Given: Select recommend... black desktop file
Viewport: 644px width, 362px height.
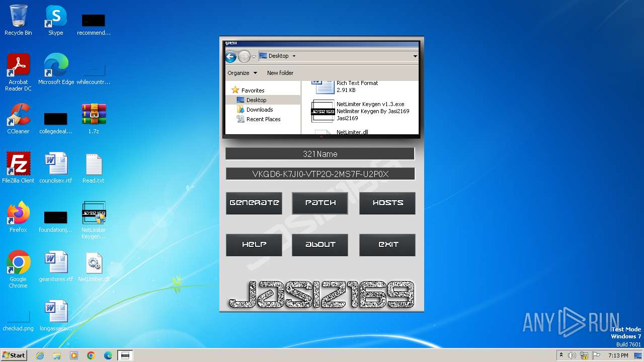Looking at the screenshot, I should click(94, 24).
